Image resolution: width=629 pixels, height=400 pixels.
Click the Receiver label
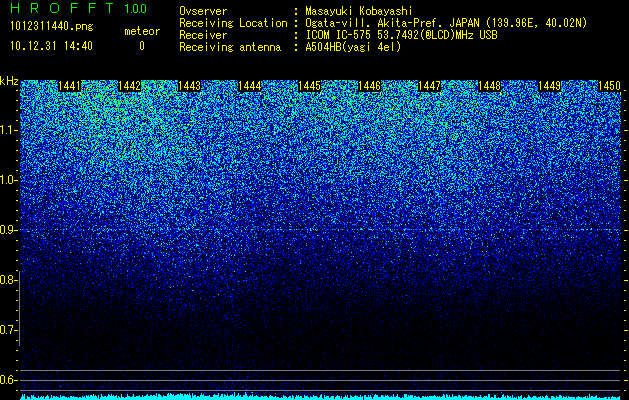coord(203,35)
